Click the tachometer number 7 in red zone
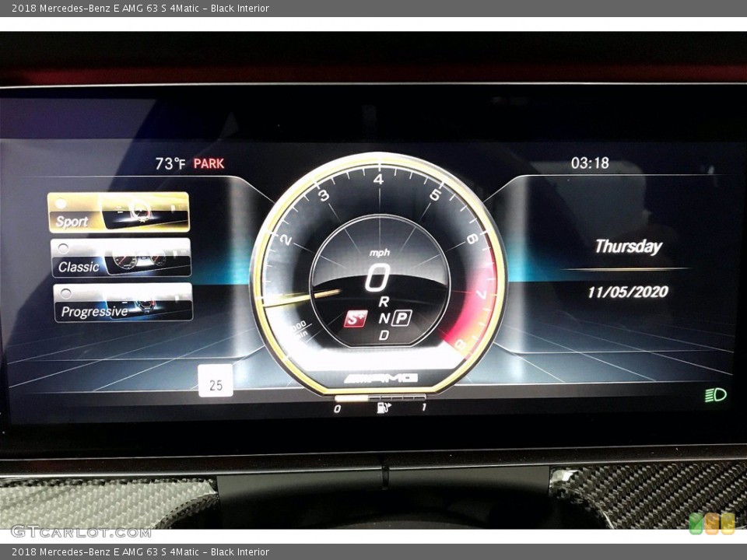747x560 pixels. (482, 294)
